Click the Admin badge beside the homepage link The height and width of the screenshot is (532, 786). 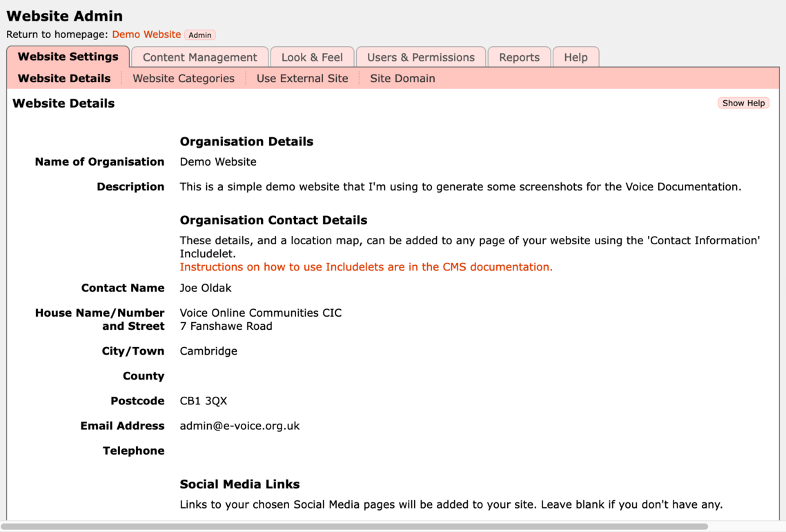tap(200, 35)
